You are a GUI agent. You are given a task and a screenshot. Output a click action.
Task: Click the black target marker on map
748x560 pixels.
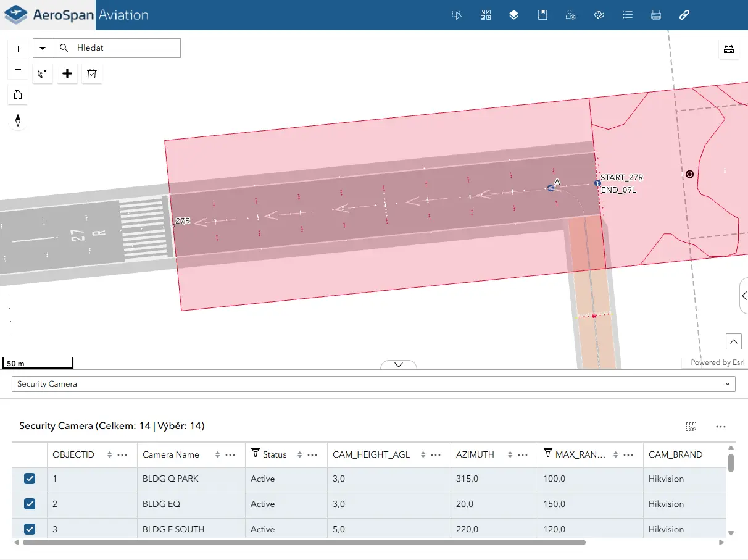[x=689, y=174]
